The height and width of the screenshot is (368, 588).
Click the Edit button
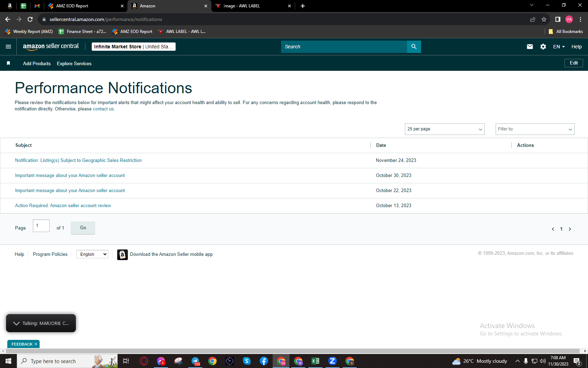click(574, 63)
